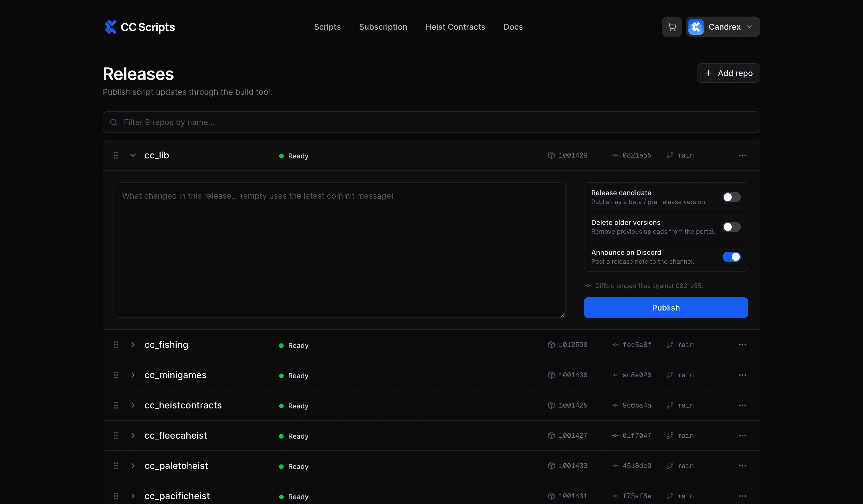This screenshot has height=504, width=863.
Task: Grab the cc_pacificheist drag handle
Action: point(116,496)
